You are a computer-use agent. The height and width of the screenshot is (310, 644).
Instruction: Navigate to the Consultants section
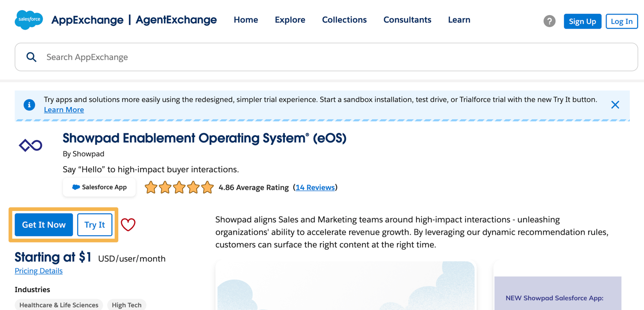click(407, 20)
